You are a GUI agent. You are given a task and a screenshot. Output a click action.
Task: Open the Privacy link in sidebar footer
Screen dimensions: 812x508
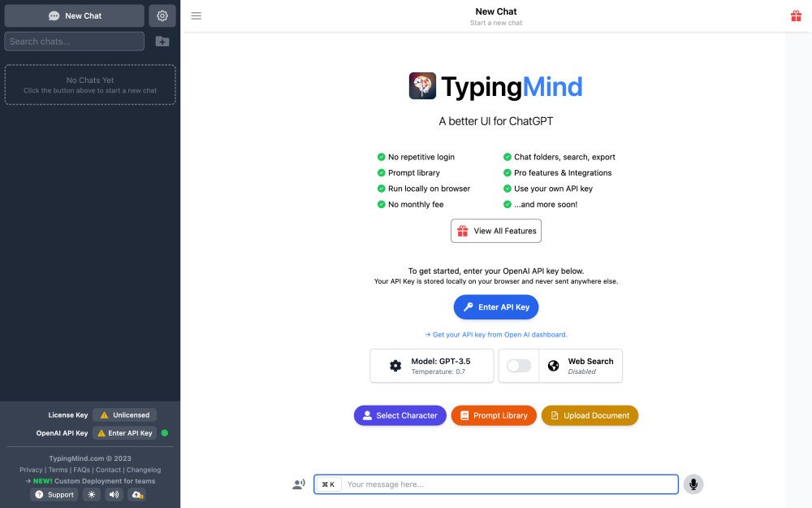click(x=30, y=469)
